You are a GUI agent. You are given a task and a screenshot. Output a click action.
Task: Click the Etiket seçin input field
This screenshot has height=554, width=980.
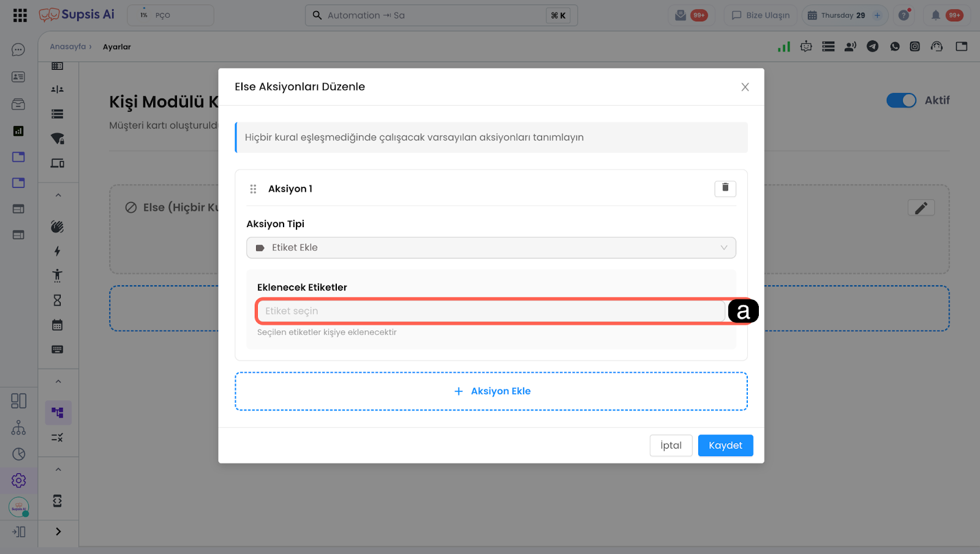490,311
